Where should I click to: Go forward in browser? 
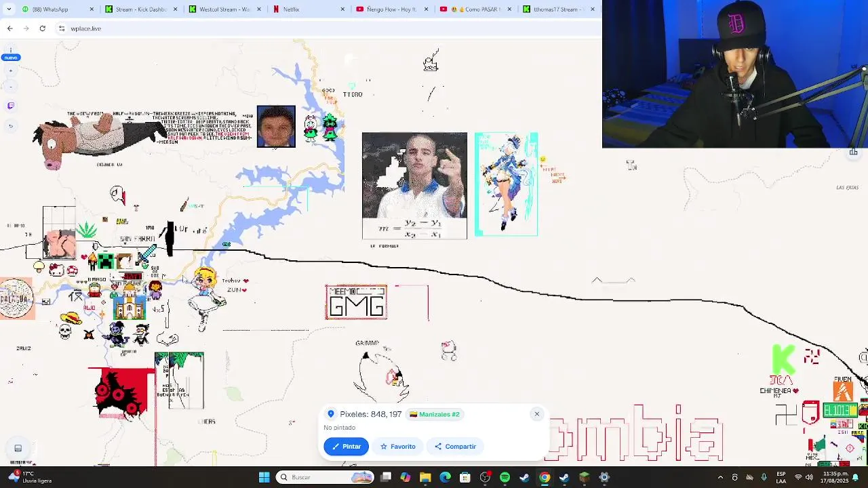point(26,28)
